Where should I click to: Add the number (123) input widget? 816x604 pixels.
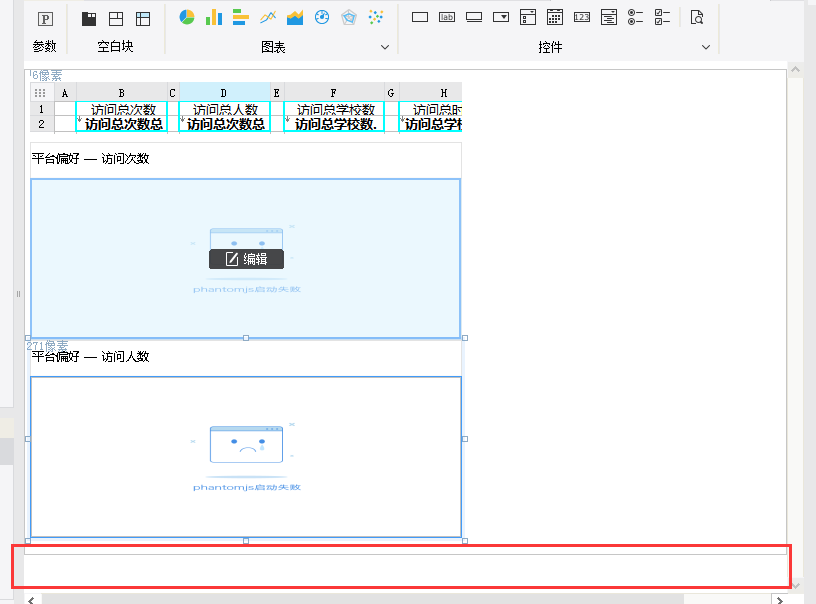tap(582, 17)
